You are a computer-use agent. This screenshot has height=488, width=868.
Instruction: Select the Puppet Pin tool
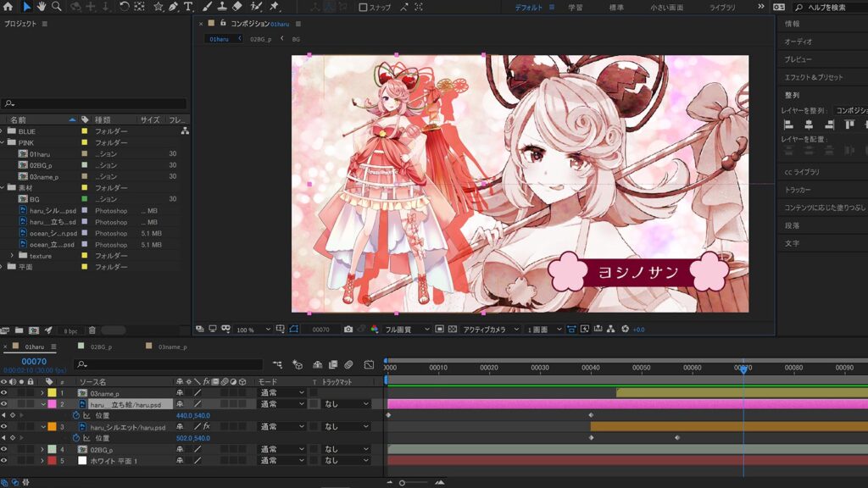[274, 7]
